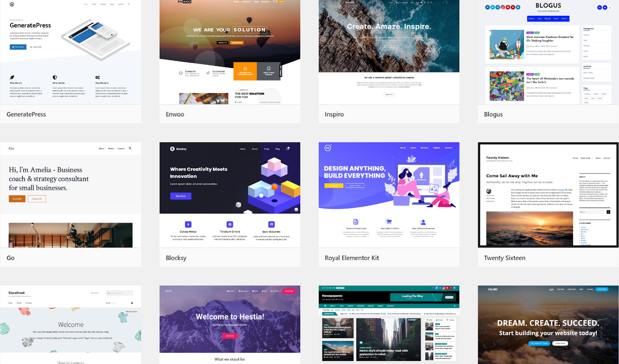Click About Me button in Go preview

tap(17, 199)
